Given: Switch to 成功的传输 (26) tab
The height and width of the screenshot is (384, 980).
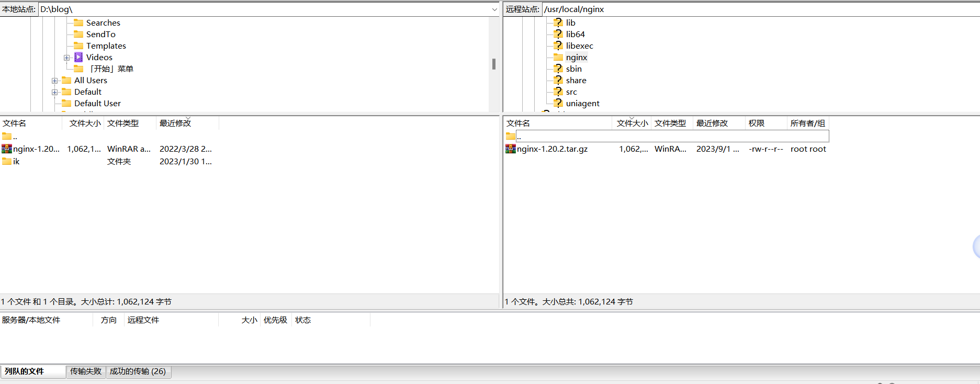Looking at the screenshot, I should tap(138, 371).
